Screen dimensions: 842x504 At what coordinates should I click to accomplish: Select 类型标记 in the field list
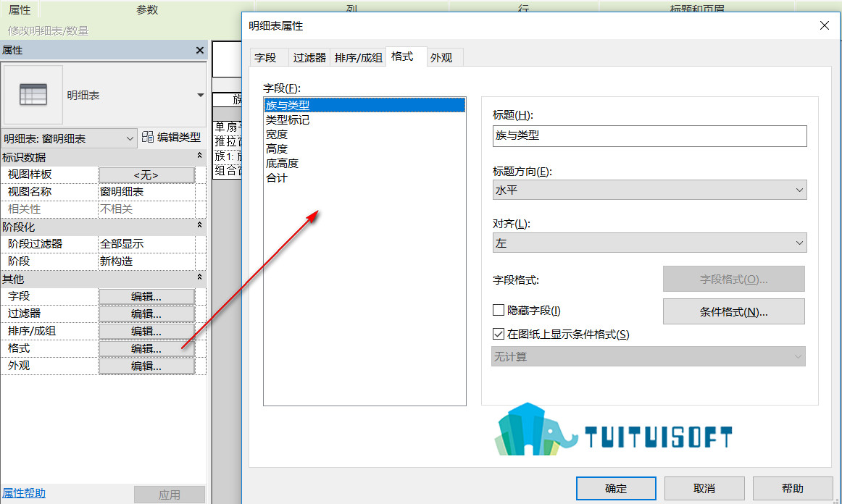pos(364,119)
